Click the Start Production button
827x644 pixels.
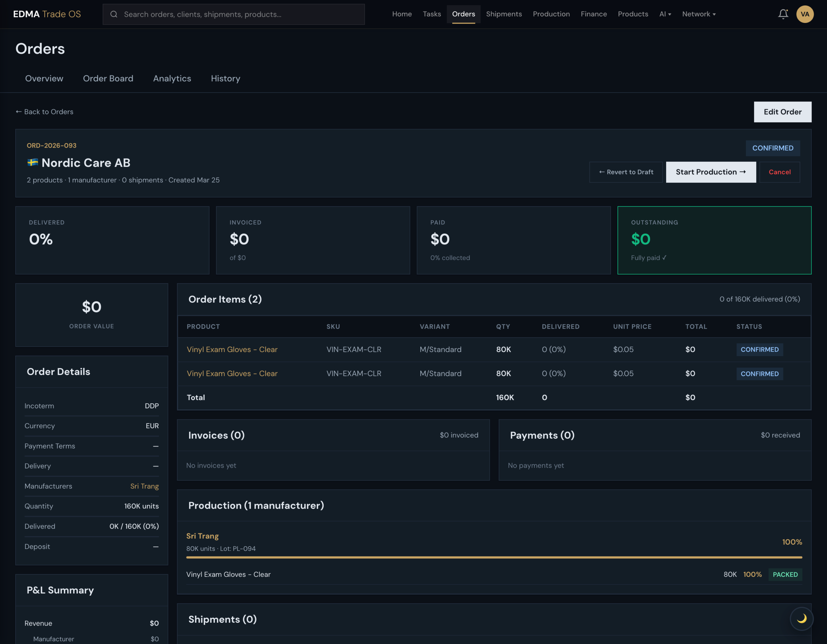(710, 172)
